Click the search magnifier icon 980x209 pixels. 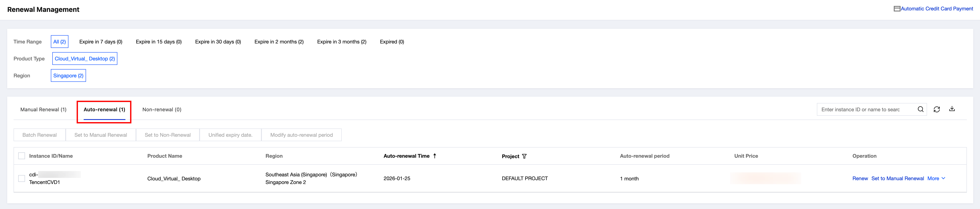(920, 109)
